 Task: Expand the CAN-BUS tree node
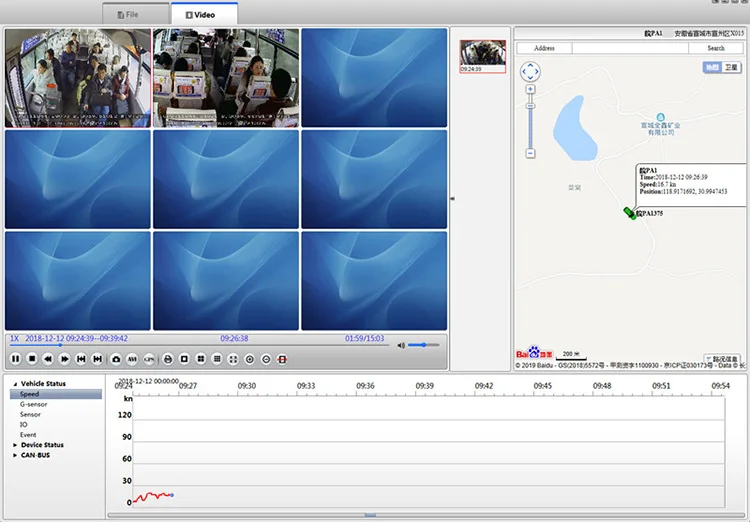point(14,455)
